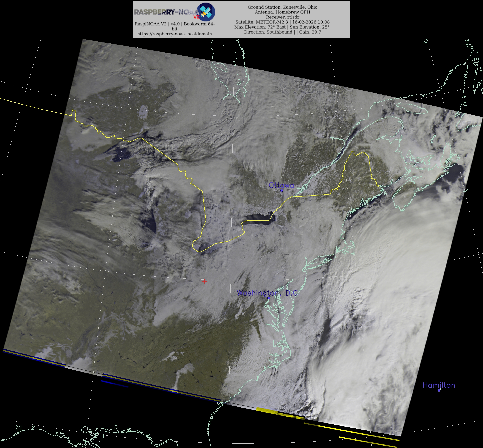Click the Satellite: METEOR-M2 3 line
Image resolution: width=483 pixels, height=448 pixels.
point(282,22)
